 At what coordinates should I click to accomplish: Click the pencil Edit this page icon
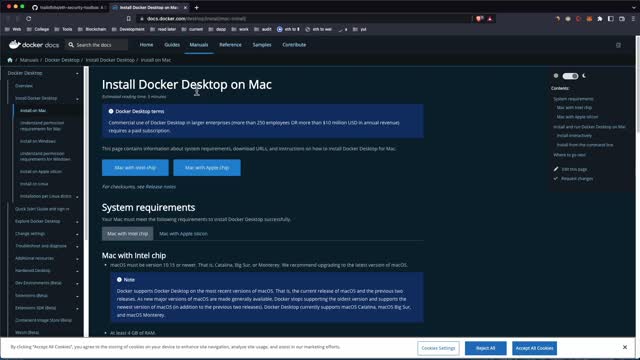[556, 169]
